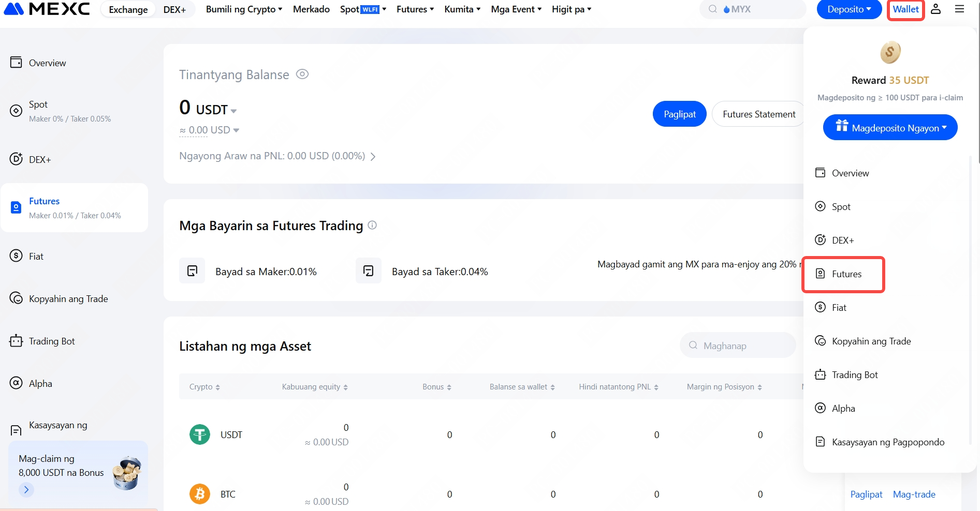Click the Paglipat transfer button
The width and height of the screenshot is (980, 511).
(x=679, y=114)
